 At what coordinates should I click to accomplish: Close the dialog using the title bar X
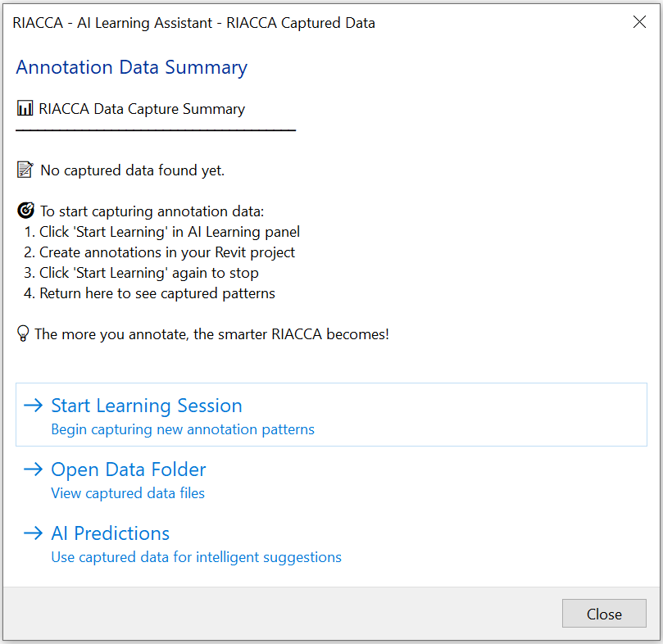coord(639,21)
